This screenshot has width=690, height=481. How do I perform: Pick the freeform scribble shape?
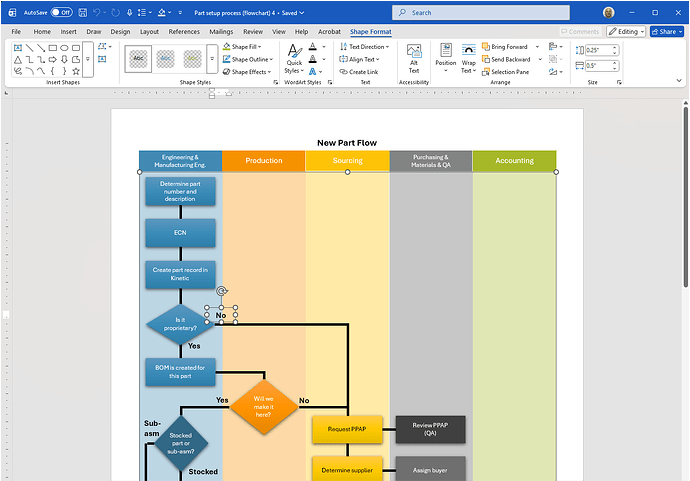click(18, 71)
